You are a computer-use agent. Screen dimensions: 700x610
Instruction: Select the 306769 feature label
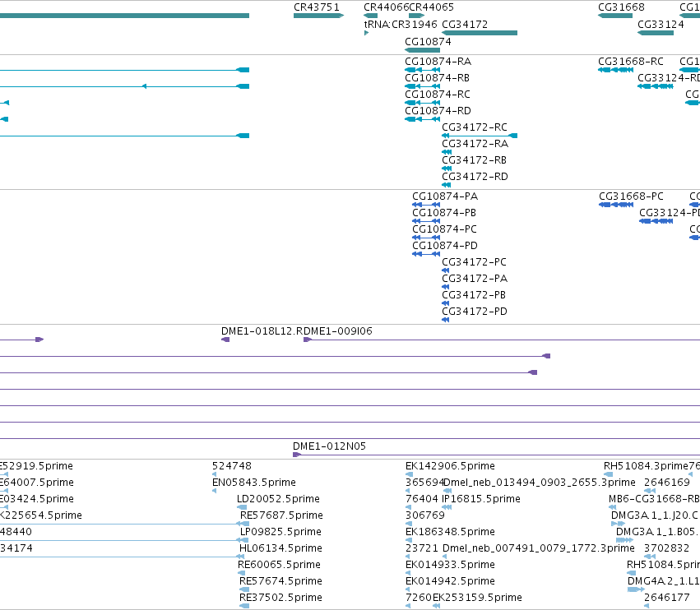click(x=425, y=515)
